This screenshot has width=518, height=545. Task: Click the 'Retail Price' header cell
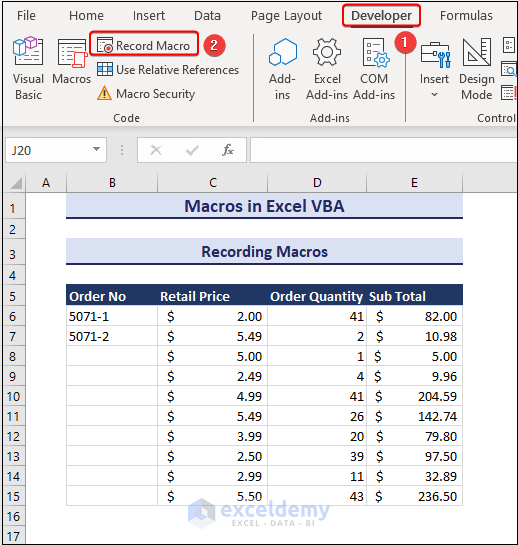[212, 296]
